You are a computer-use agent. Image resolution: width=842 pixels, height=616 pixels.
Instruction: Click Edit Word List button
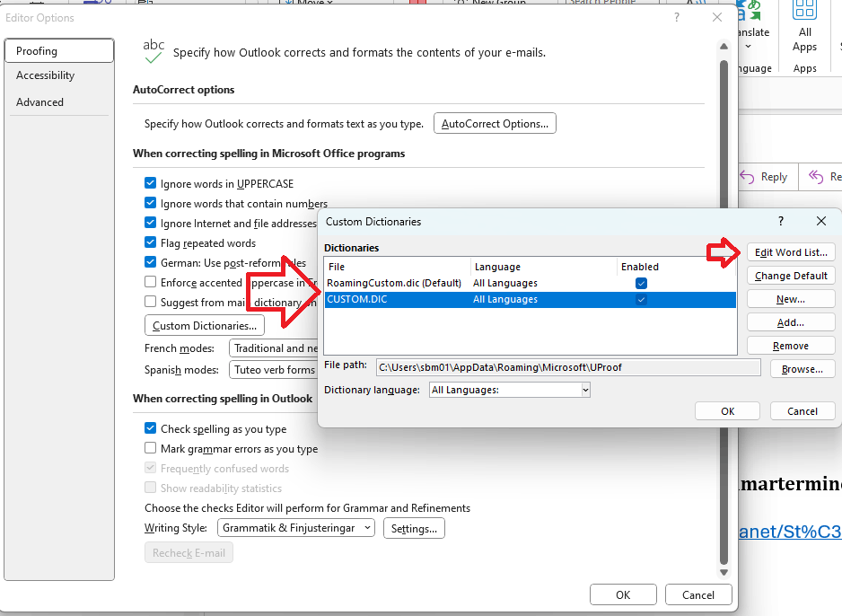tap(791, 252)
